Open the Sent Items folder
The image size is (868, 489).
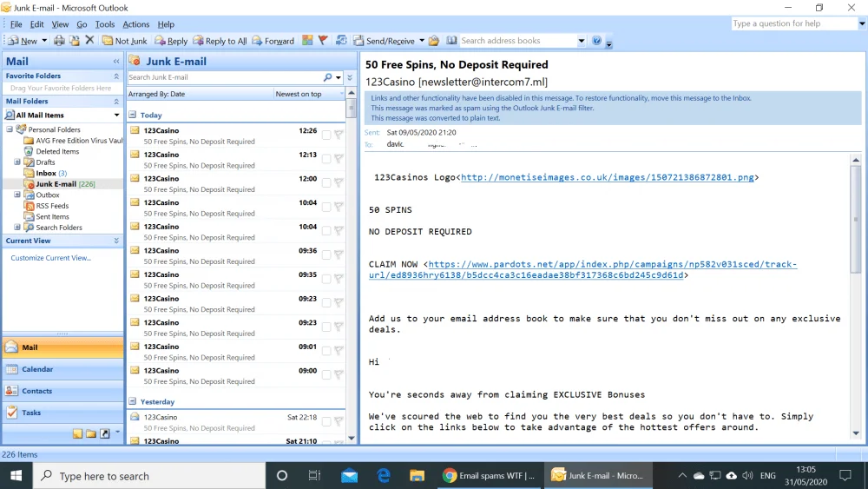click(x=52, y=216)
